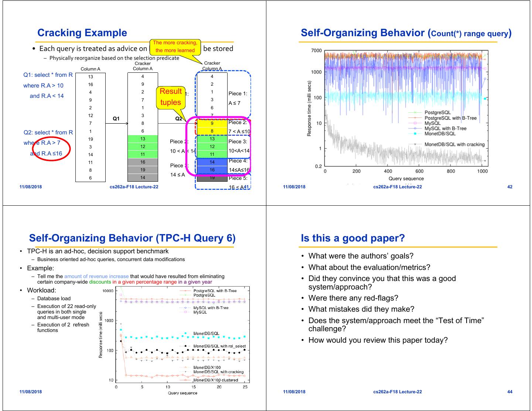Click the Q1 arrow label between columns
This screenshot has height=411, width=532.
pyautogui.click(x=116, y=119)
